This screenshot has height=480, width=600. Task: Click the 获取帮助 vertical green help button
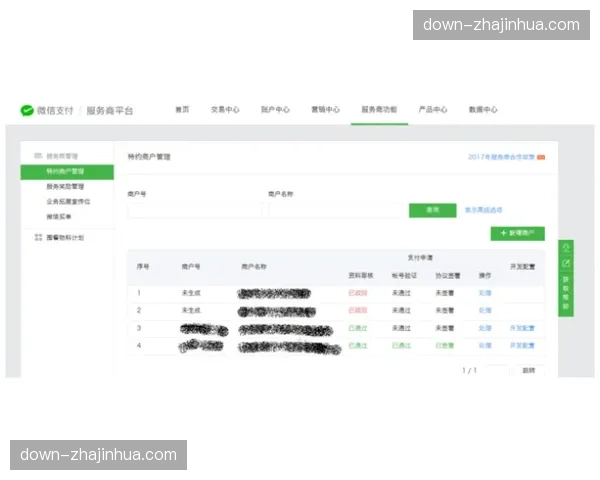coord(566,292)
